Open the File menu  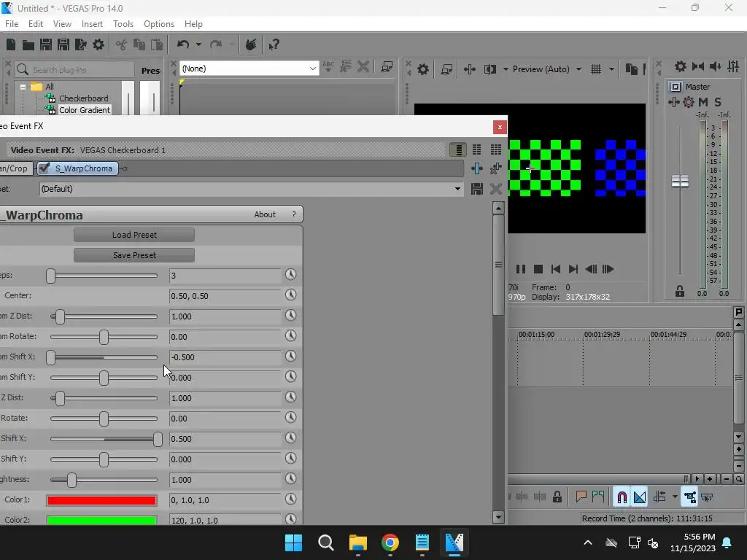12,24
